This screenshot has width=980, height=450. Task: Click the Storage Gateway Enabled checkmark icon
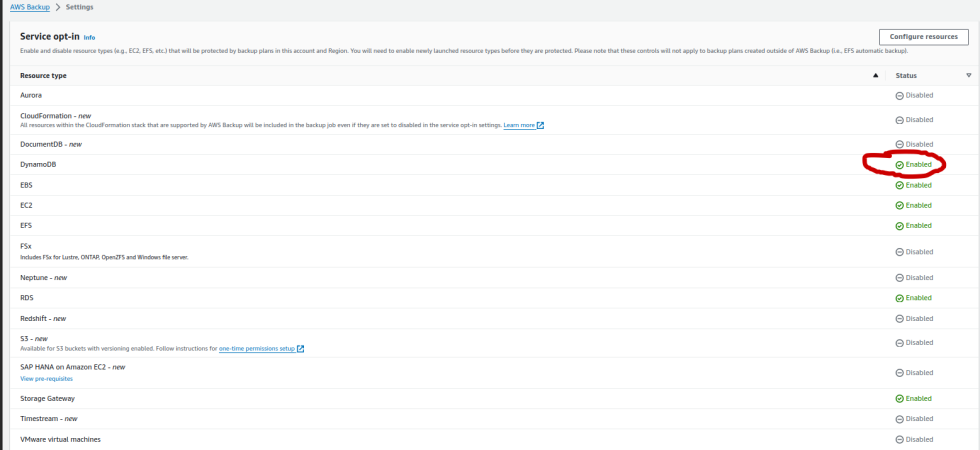pos(899,399)
